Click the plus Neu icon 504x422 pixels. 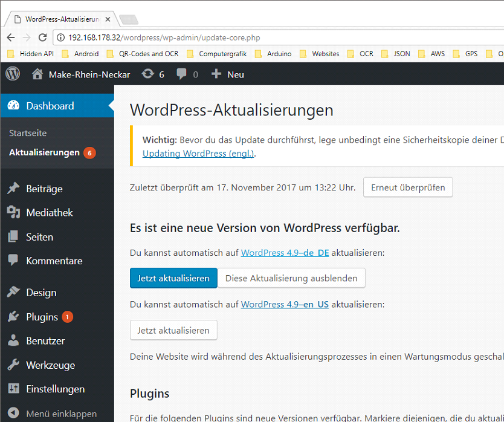click(216, 74)
